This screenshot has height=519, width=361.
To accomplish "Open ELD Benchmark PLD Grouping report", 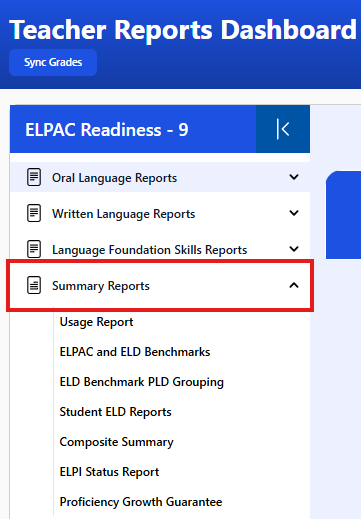I will coord(141,382).
